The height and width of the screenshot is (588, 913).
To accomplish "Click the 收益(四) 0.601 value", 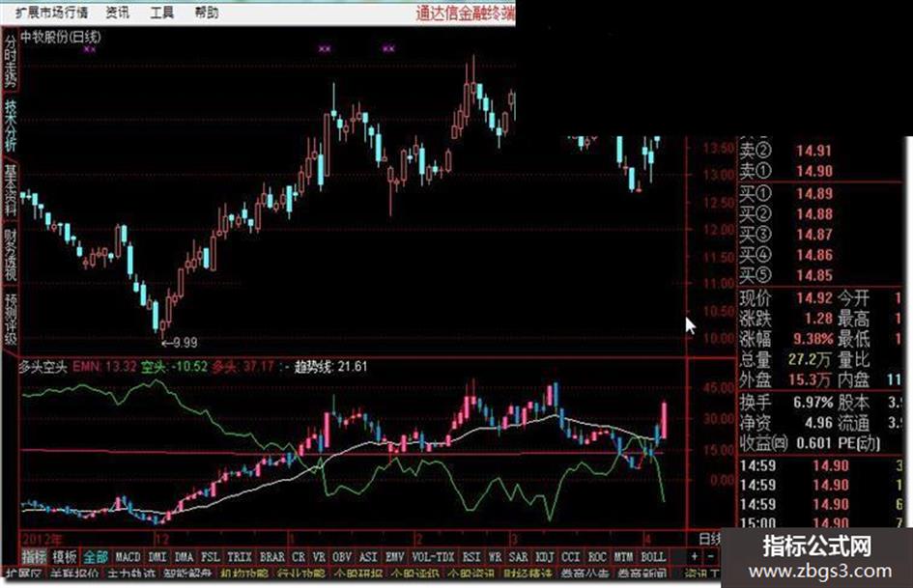I will click(x=814, y=443).
